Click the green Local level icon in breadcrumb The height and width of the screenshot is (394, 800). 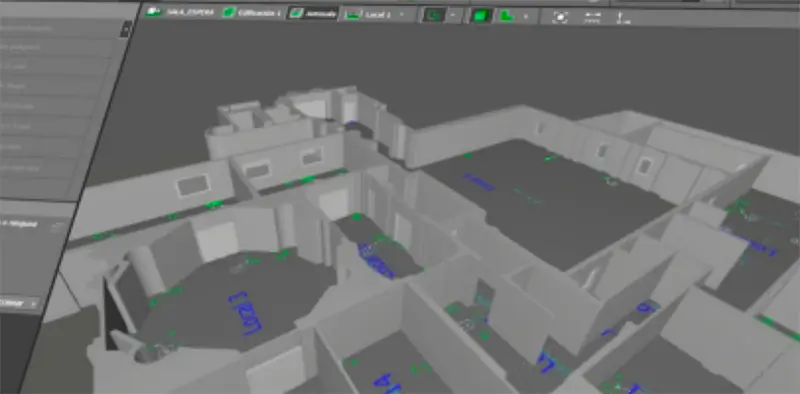click(x=353, y=14)
